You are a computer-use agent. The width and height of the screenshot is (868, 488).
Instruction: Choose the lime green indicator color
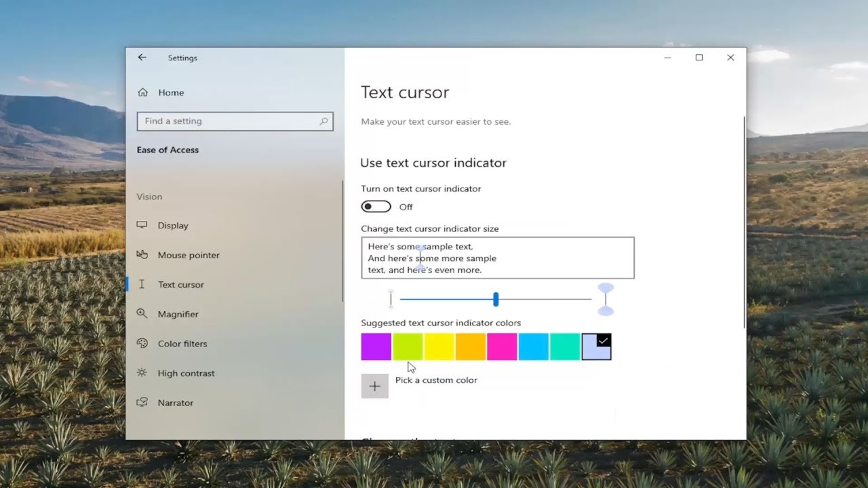pos(408,346)
